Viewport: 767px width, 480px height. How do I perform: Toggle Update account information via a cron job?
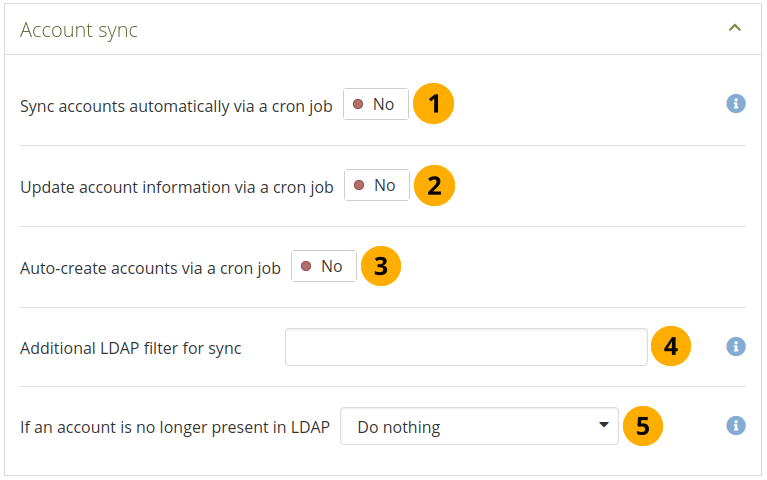(x=377, y=185)
